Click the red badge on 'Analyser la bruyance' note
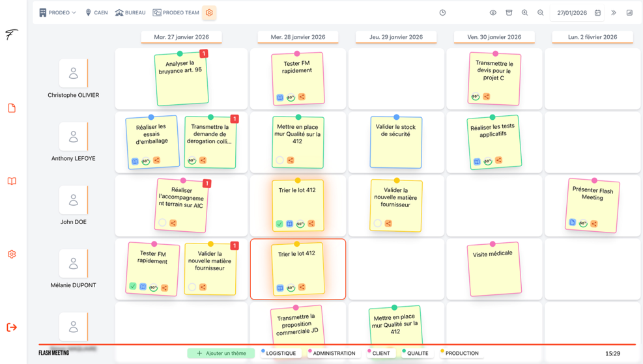 click(x=203, y=53)
